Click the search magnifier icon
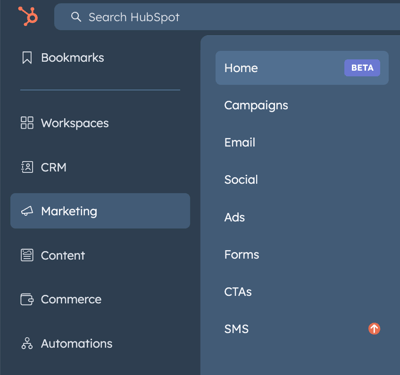This screenshot has width=400, height=375. coord(76,17)
